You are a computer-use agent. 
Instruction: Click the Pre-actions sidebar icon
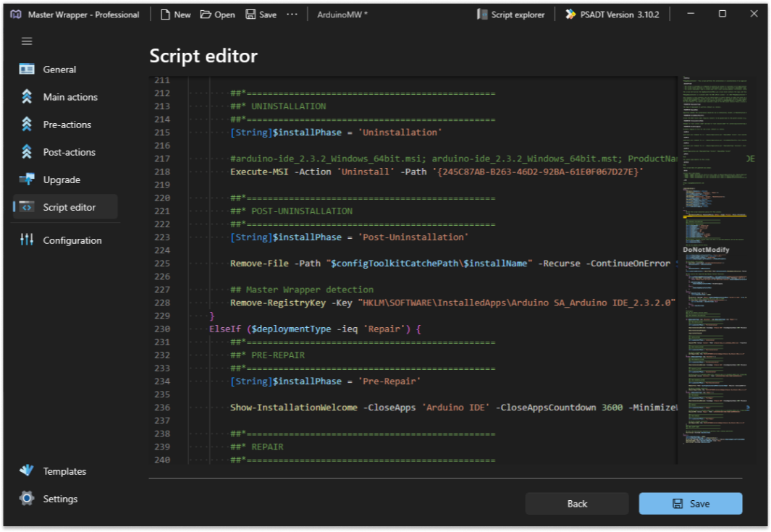[x=27, y=124]
